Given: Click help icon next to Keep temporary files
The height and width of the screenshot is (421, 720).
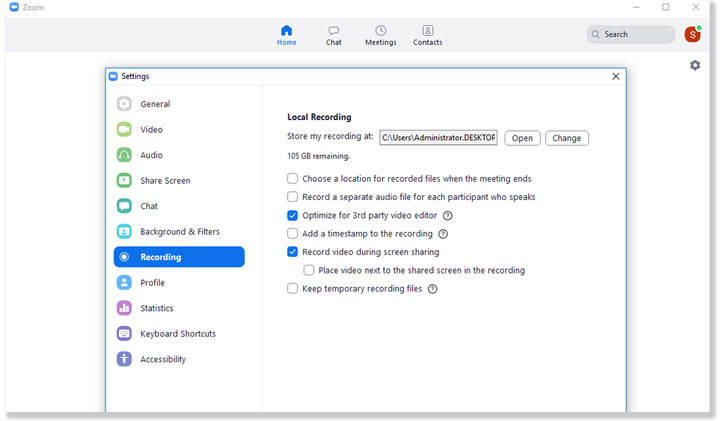Looking at the screenshot, I should tap(433, 289).
